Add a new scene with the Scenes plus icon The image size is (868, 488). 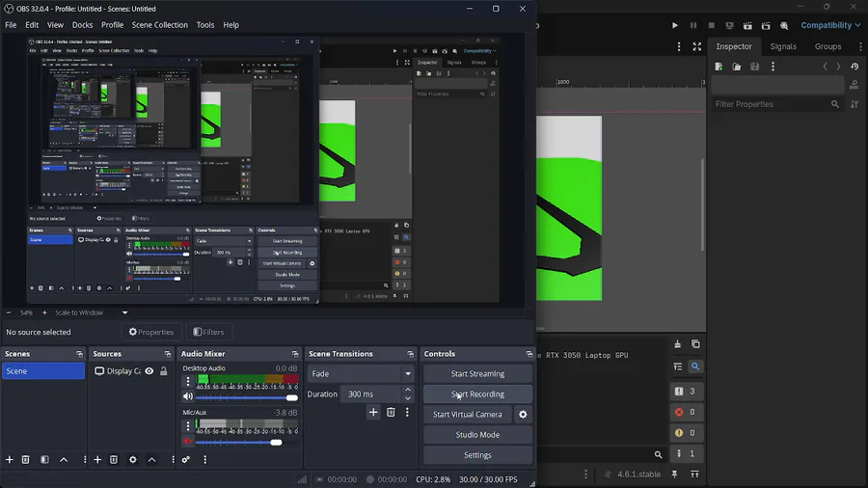(10, 459)
